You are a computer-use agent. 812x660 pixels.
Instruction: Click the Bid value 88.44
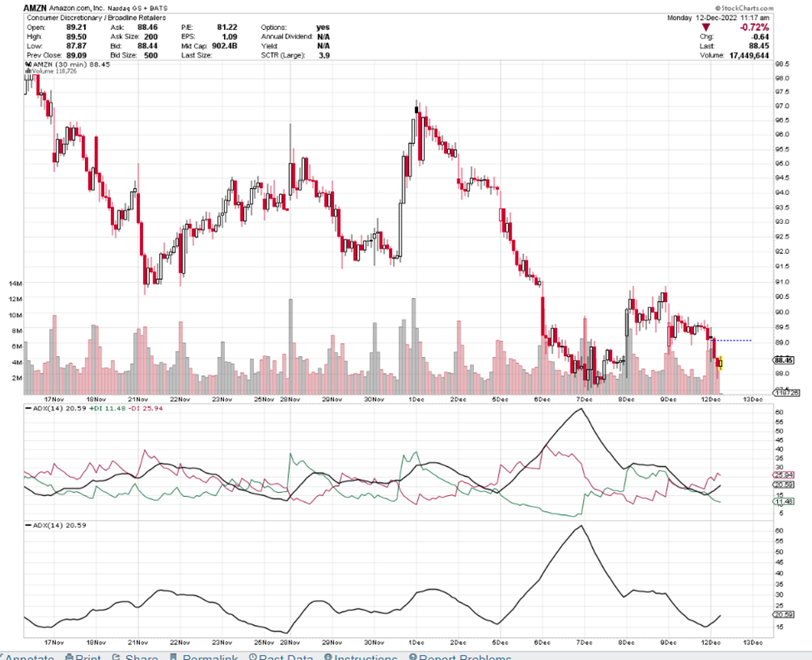pos(147,46)
